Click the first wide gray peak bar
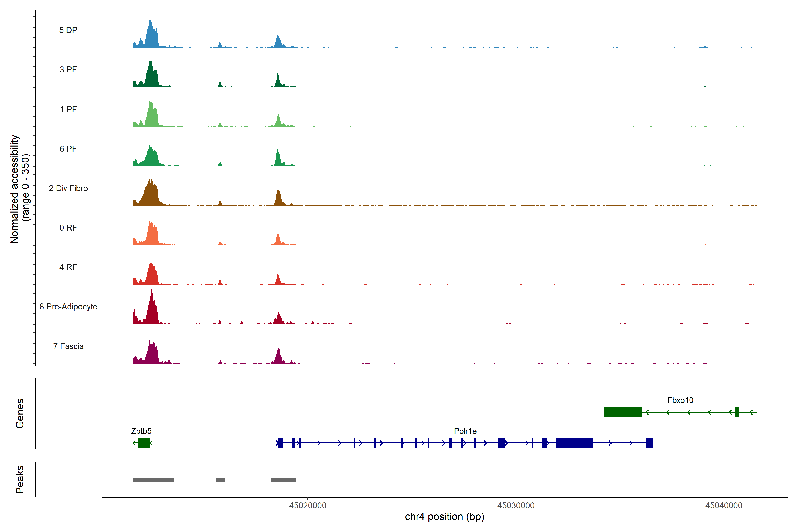 [x=153, y=480]
